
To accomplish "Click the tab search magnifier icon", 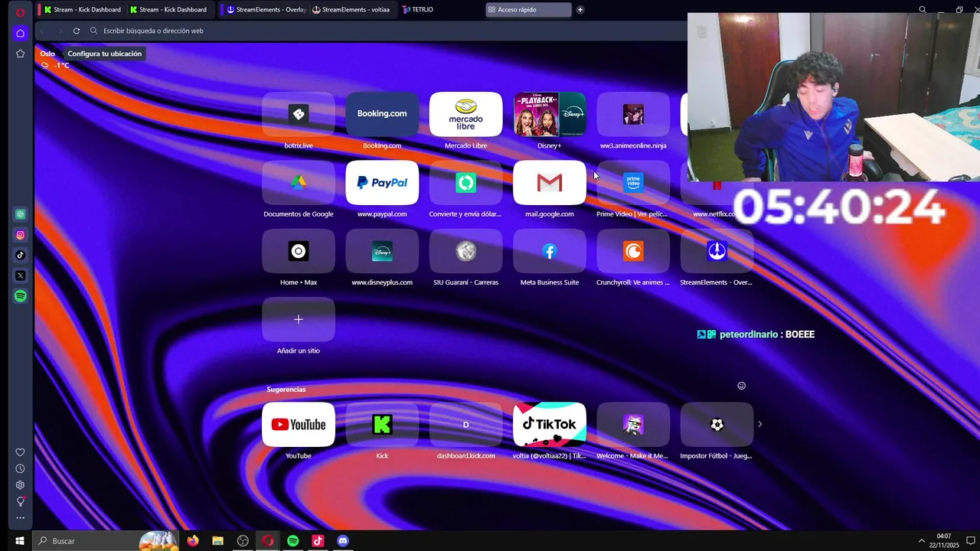I will pyautogui.click(x=922, y=10).
